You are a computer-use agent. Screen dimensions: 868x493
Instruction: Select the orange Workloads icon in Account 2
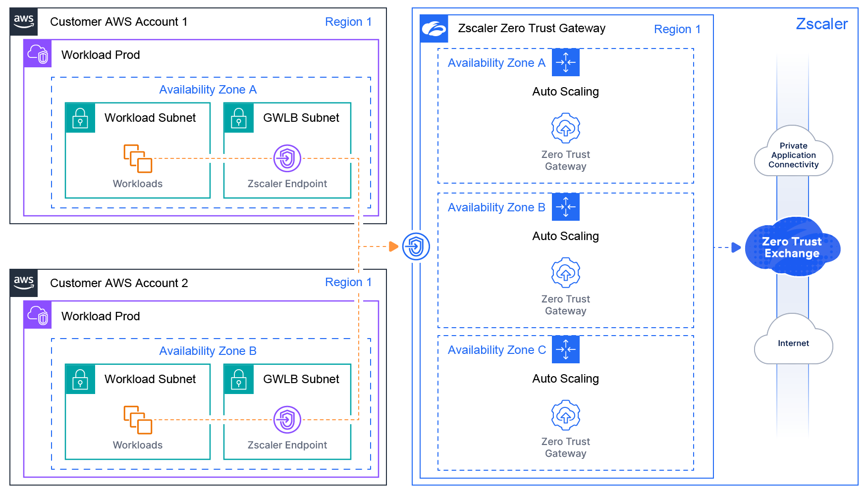138,420
